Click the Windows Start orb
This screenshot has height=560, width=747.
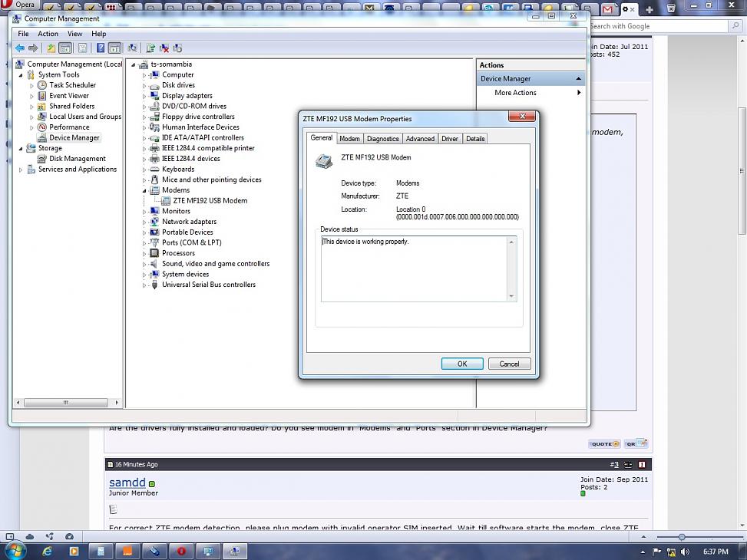point(15,550)
